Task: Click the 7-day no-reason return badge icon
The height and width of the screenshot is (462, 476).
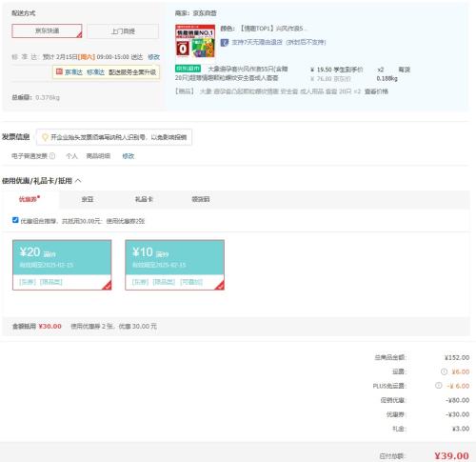Action: [225, 42]
